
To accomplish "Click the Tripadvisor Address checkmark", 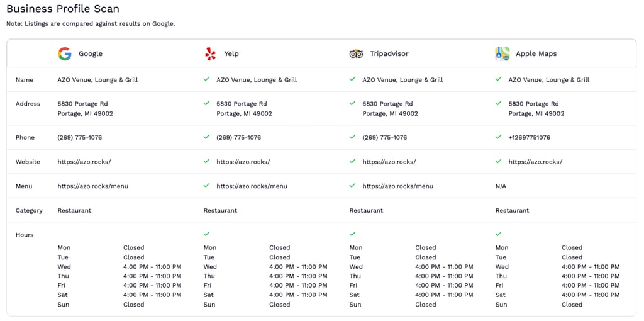I will coord(352,103).
